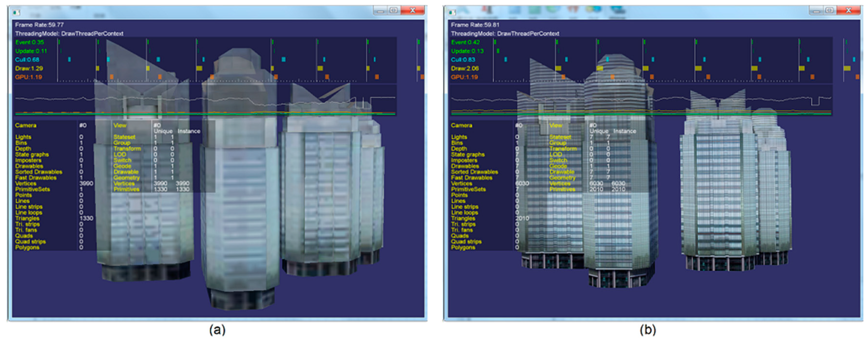
Task: Maximize the left viewer window (a)
Action: pyautogui.click(x=394, y=10)
